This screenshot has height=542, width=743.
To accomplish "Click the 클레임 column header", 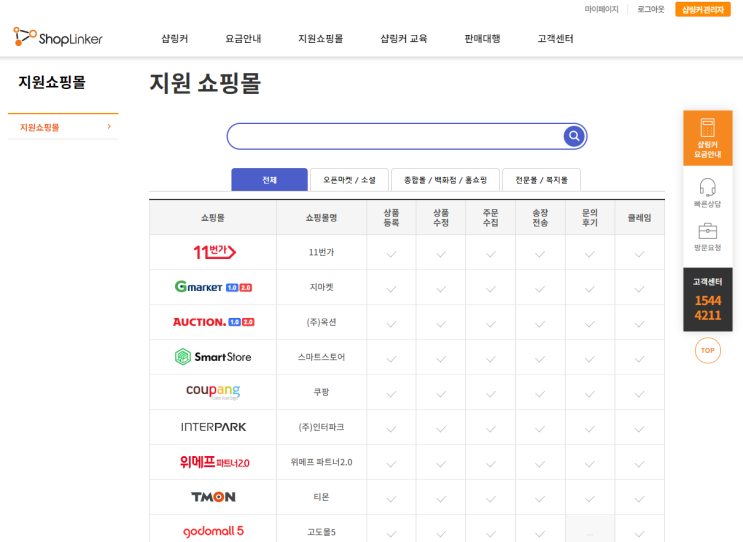I will (639, 217).
